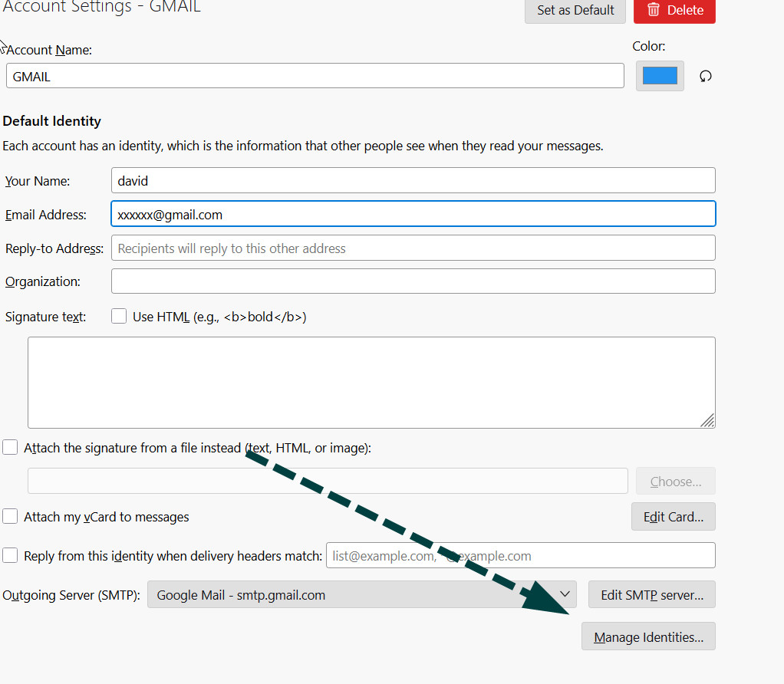The image size is (784, 684).
Task: Open Manage Identities dialog
Action: [x=648, y=637]
